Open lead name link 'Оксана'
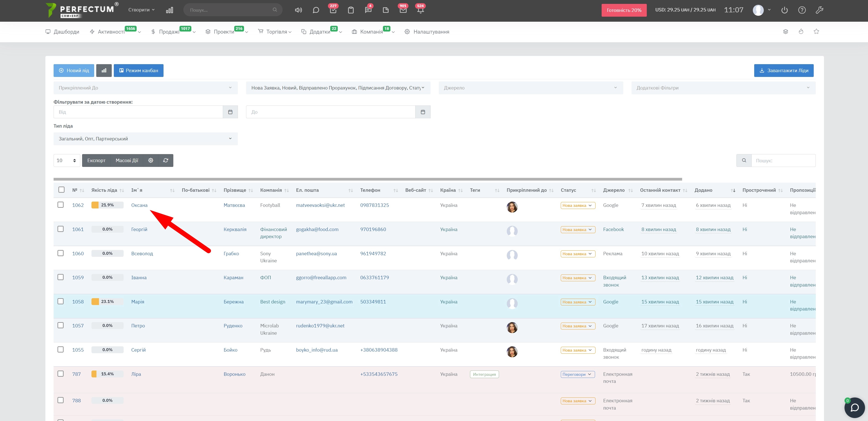This screenshot has width=868, height=421. tap(140, 205)
